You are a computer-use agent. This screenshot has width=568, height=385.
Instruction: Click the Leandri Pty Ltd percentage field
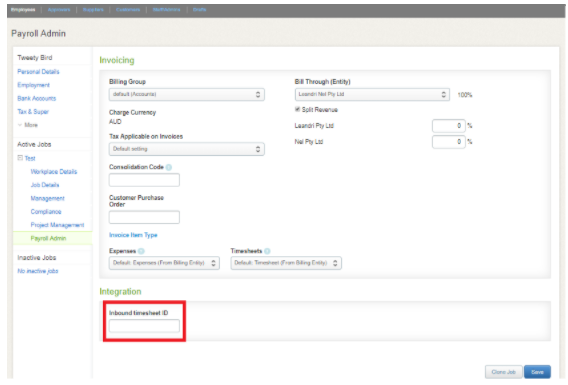(x=448, y=126)
